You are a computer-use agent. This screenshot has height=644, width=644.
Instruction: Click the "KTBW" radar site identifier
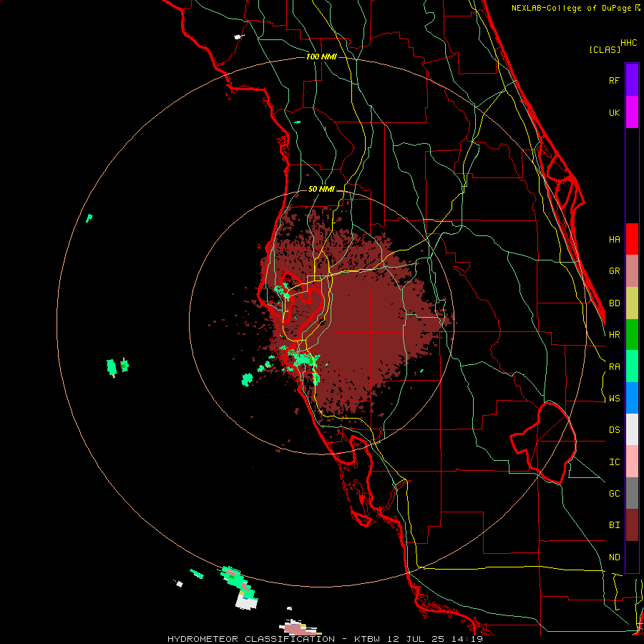[x=367, y=639]
